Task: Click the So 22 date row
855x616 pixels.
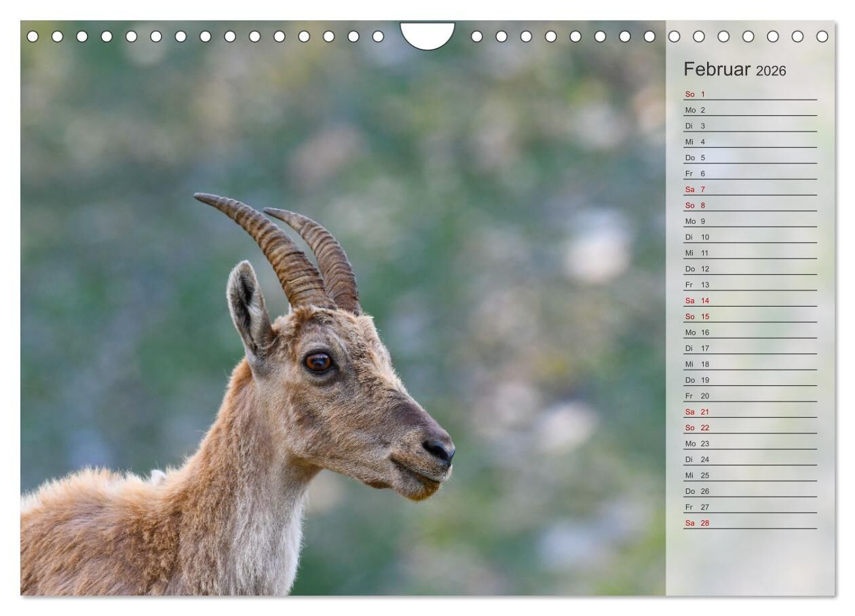Action: 750,427
